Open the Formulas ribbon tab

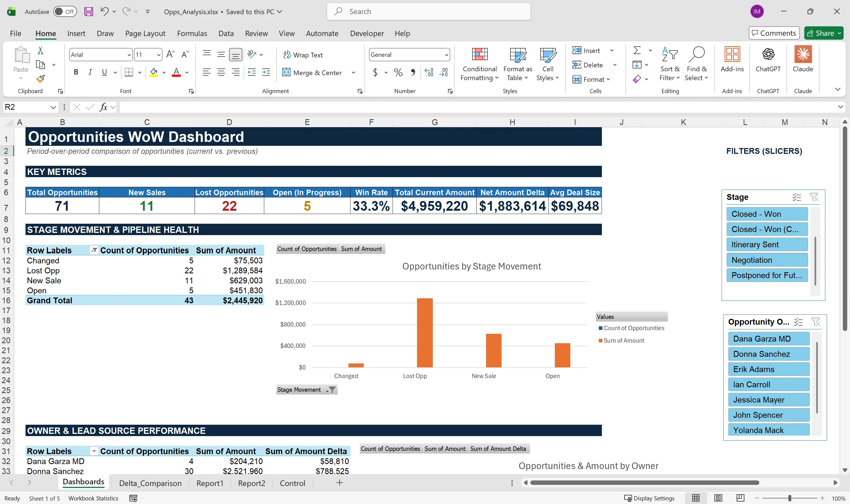tap(192, 33)
